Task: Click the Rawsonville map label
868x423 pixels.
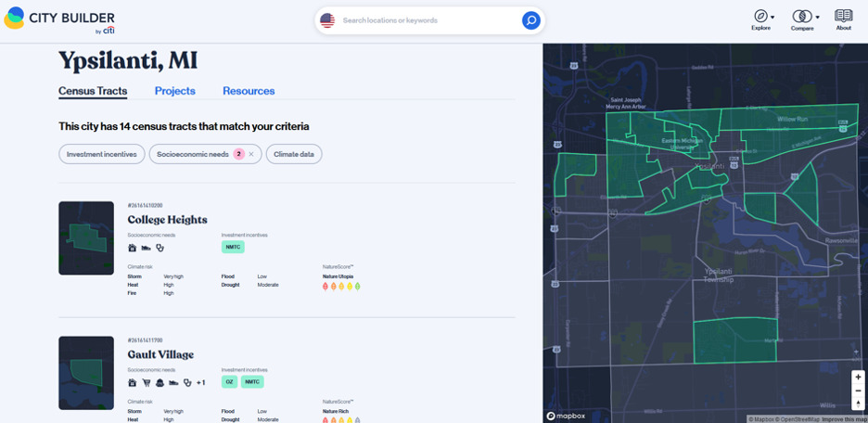Action: [841, 241]
